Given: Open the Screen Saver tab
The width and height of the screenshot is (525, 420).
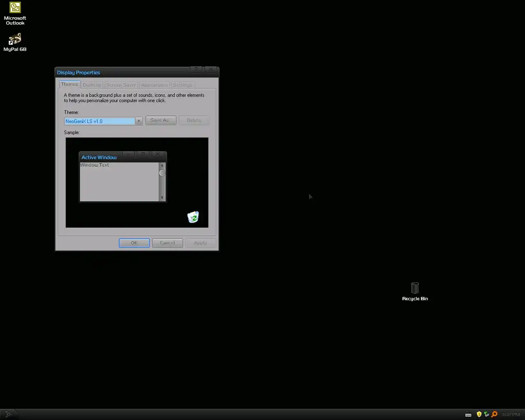Looking at the screenshot, I should click(121, 85).
